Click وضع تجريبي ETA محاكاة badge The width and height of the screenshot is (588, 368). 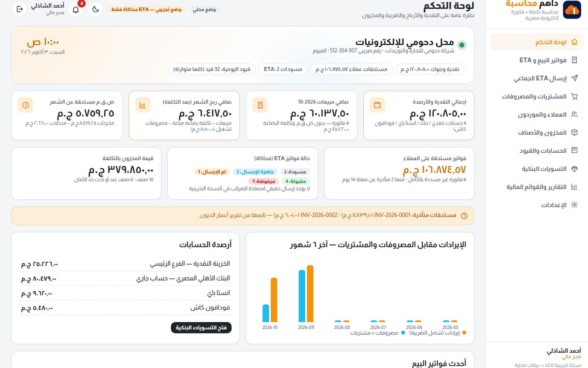(146, 9)
